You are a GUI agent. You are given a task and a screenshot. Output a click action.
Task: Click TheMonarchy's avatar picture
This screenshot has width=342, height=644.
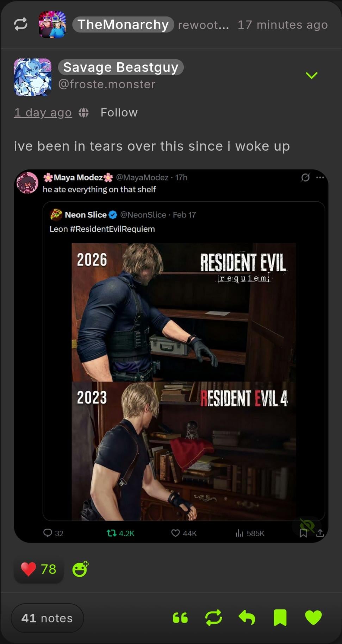click(x=52, y=24)
